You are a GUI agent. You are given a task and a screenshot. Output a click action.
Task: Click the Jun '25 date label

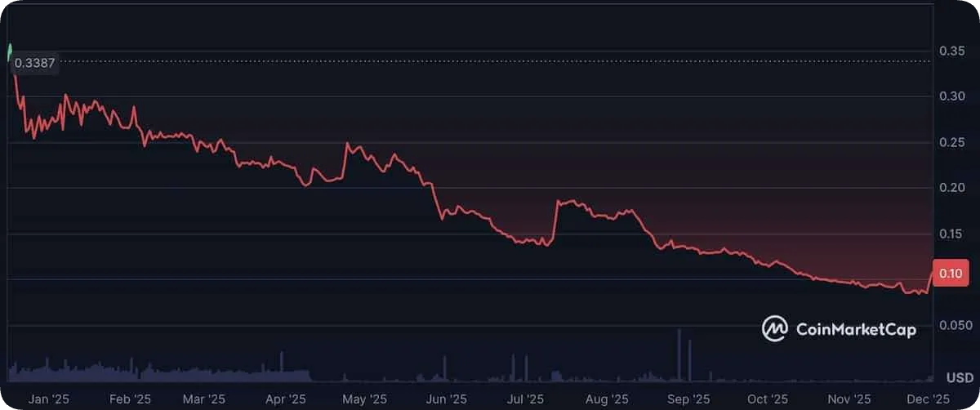(447, 399)
